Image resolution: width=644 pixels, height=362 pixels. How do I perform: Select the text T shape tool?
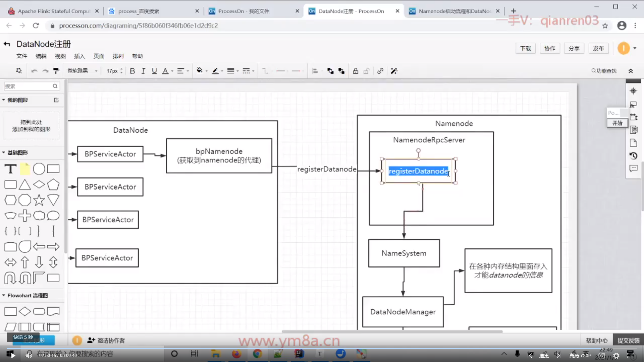point(10,169)
